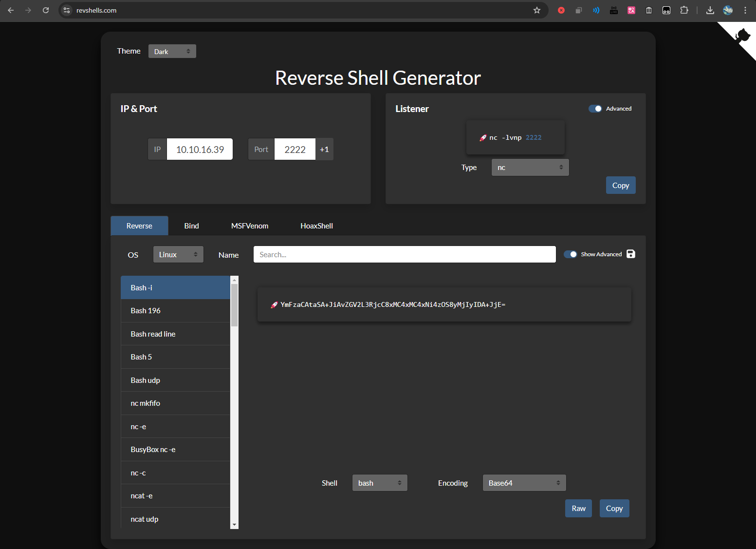Click the nc -lvnp 2222 command text
756x549 pixels.
(515, 138)
